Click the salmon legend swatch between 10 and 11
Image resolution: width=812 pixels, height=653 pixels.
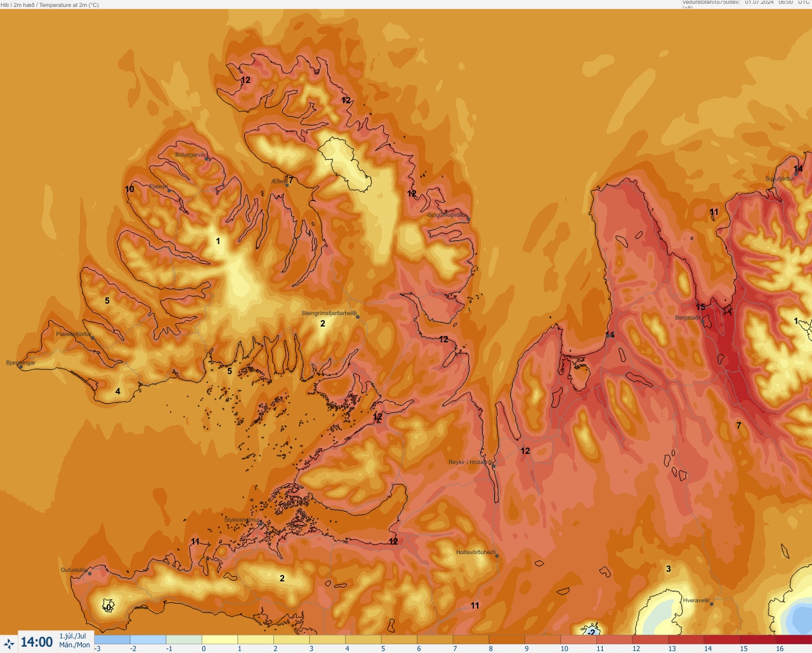pyautogui.click(x=579, y=640)
